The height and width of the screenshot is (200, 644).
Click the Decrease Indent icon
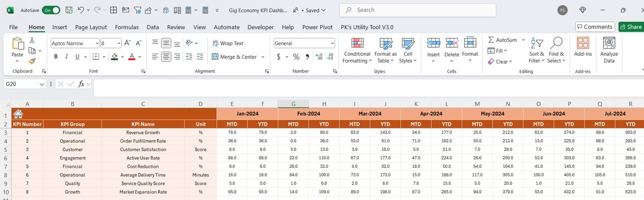[x=189, y=57]
